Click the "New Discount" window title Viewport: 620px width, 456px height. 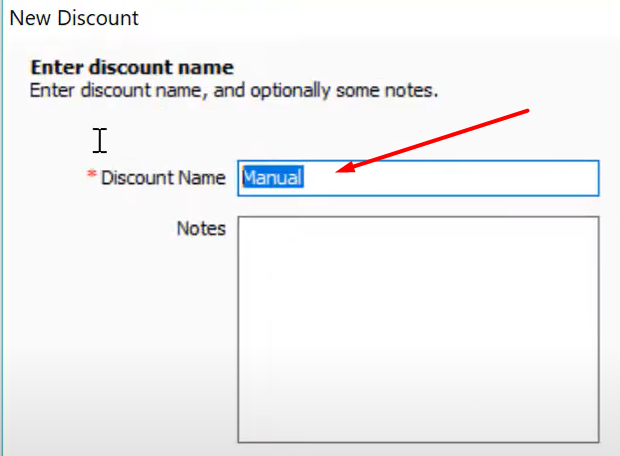pos(74,18)
